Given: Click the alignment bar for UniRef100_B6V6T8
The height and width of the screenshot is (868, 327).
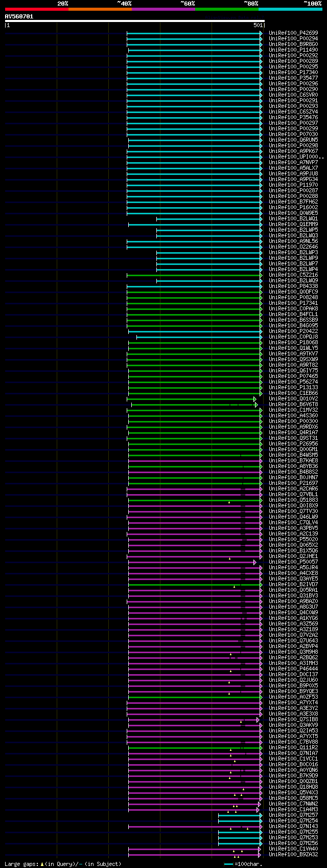Looking at the screenshot, I should 195,405.
